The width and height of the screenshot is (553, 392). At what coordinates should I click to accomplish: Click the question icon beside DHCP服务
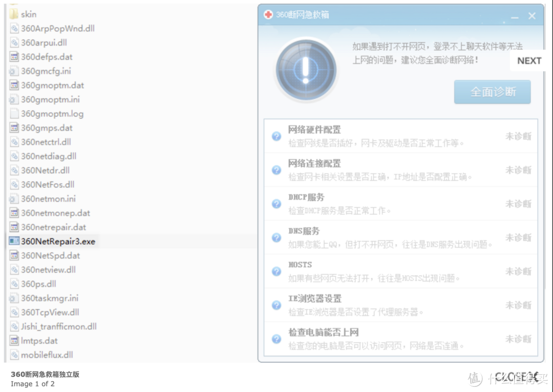276,204
